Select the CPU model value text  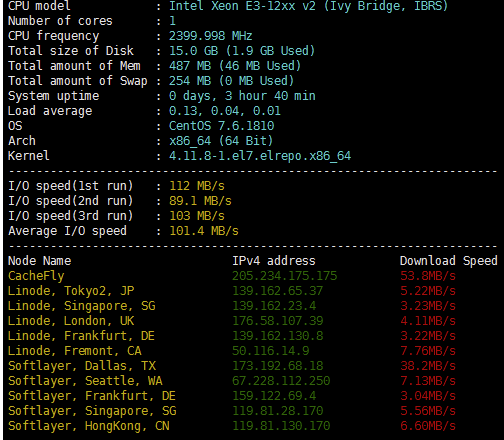tap(308, 6)
